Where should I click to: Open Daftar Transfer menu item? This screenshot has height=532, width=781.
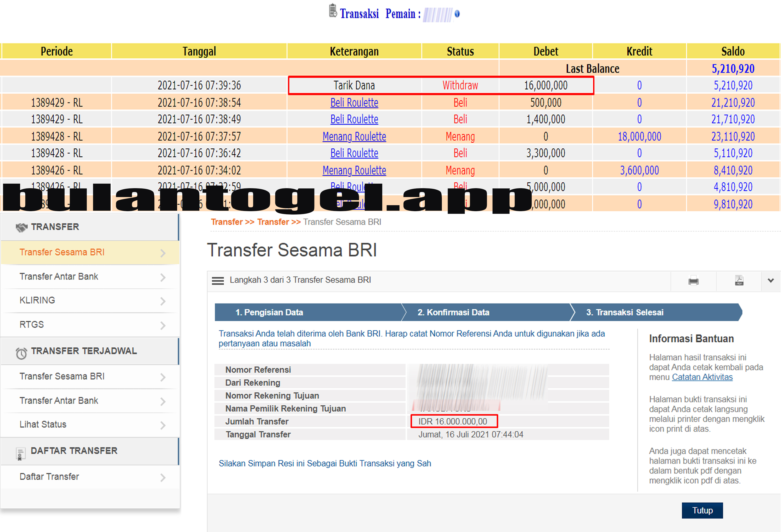(x=90, y=477)
